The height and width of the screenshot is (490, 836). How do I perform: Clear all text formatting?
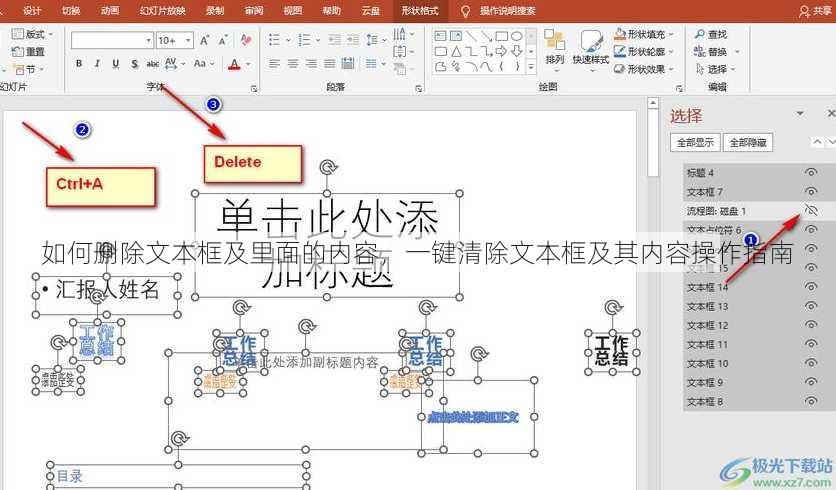(246, 40)
